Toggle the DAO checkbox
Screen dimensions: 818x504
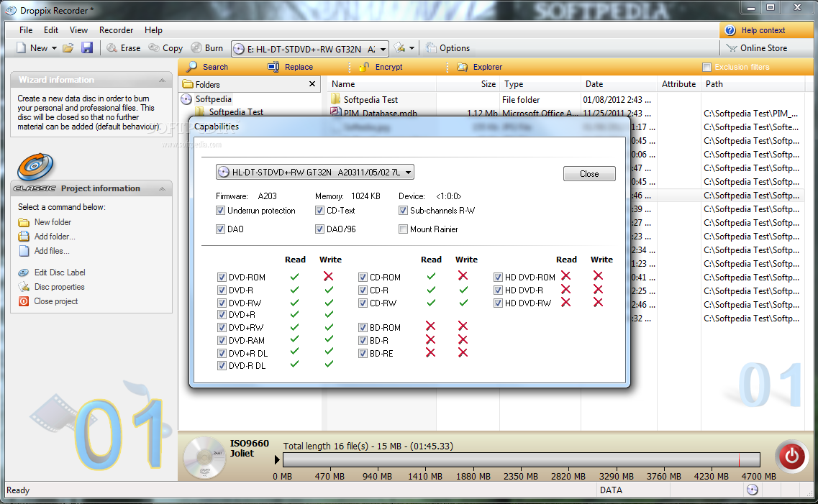[x=220, y=229]
